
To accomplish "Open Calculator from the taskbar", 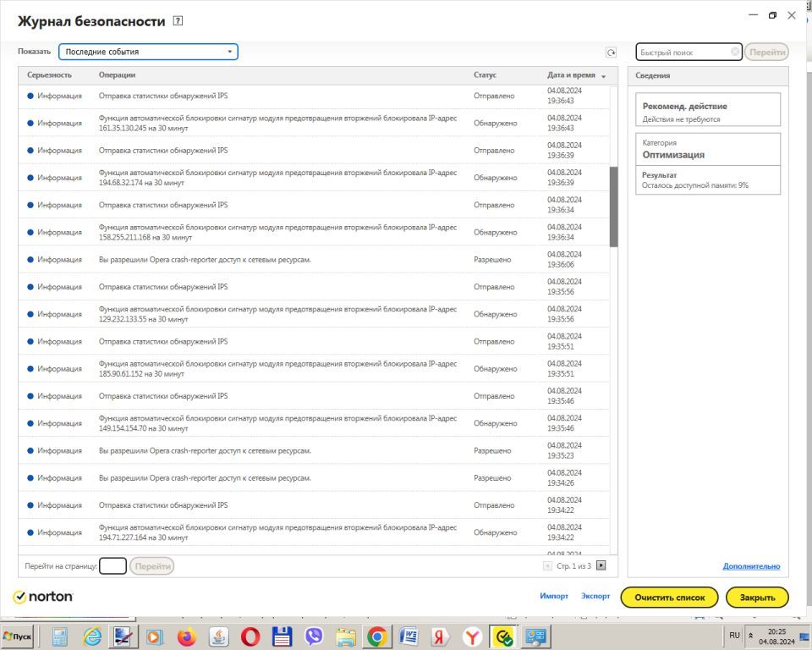I will click(x=60, y=636).
